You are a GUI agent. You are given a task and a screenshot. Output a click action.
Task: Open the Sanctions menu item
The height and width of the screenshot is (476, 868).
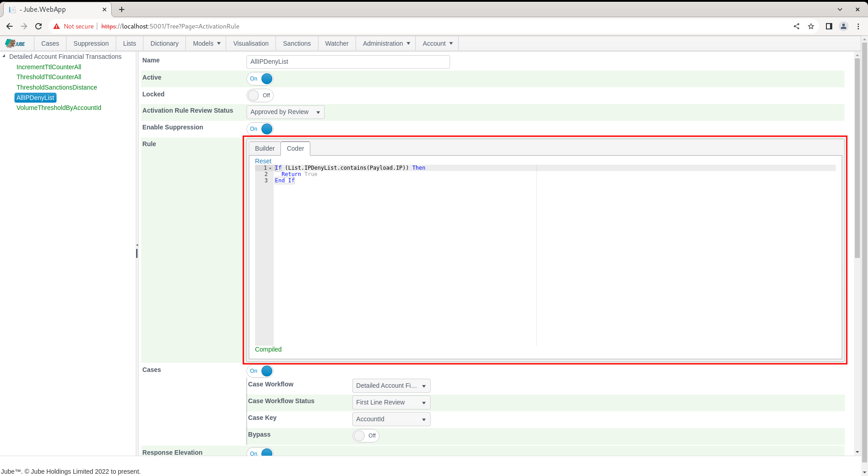[297, 43]
